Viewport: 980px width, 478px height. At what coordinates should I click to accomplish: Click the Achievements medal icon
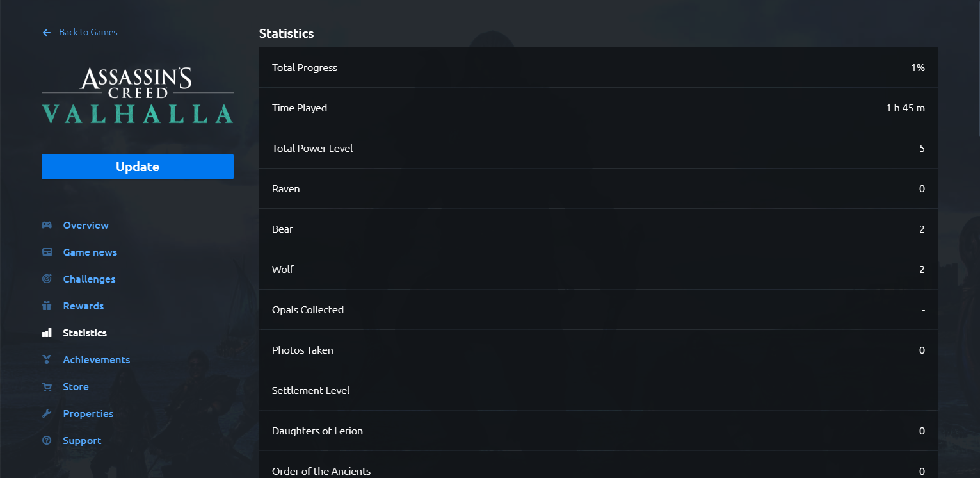[47, 359]
